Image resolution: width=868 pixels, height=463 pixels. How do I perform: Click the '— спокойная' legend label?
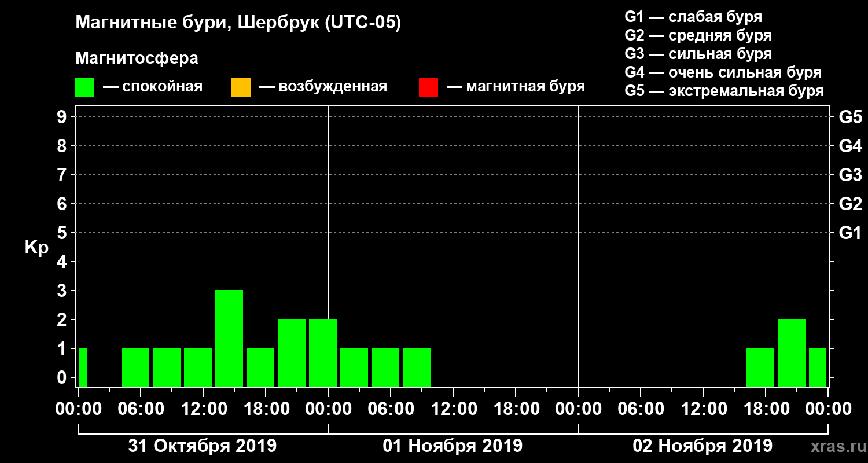pyautogui.click(x=153, y=87)
